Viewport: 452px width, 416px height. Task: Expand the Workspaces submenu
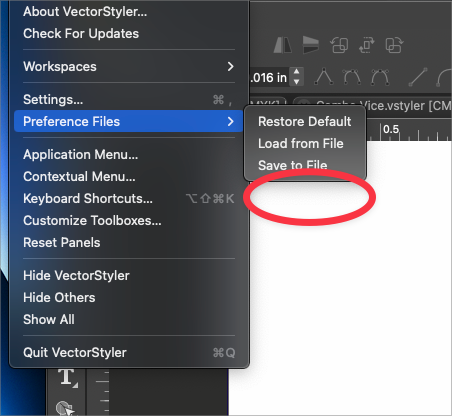pos(129,66)
